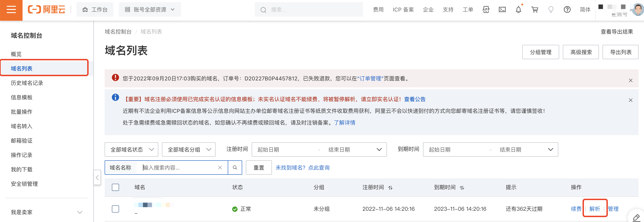Set 注册时间 start date field
The width and height of the screenshot is (644, 222).
point(285,150)
